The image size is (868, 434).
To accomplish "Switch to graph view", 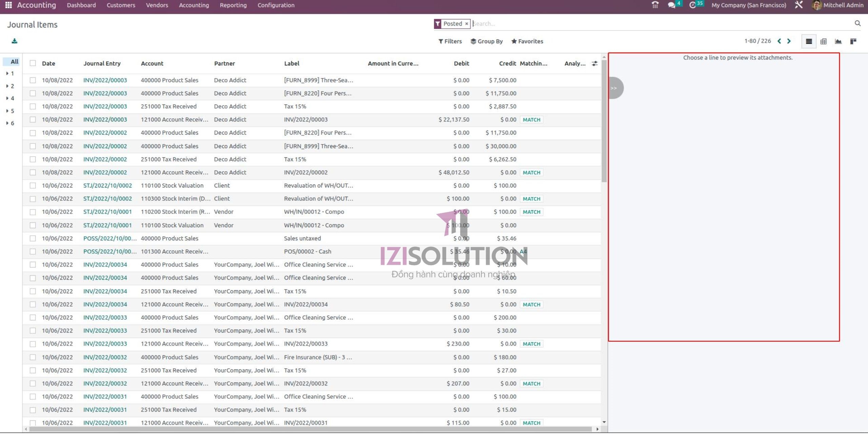I will (x=838, y=41).
